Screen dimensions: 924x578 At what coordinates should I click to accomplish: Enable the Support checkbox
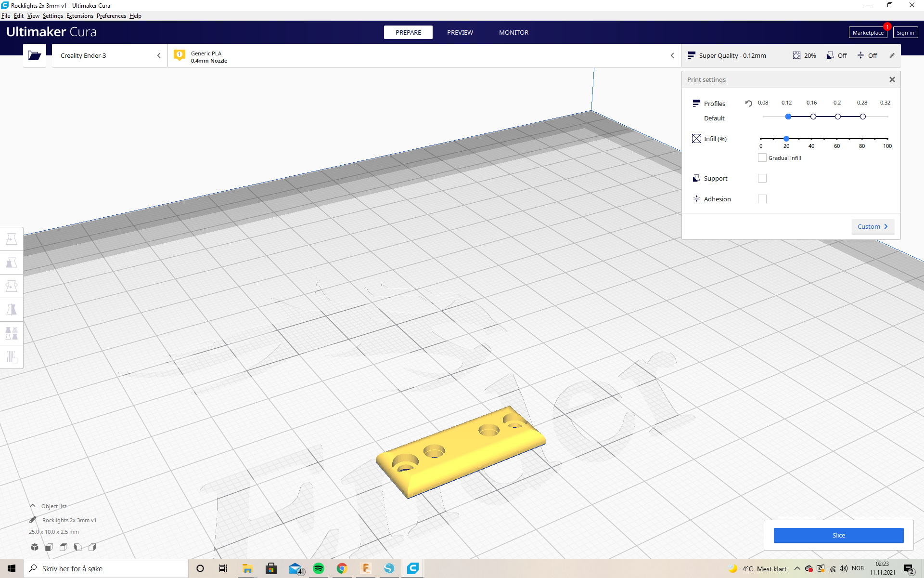762,178
